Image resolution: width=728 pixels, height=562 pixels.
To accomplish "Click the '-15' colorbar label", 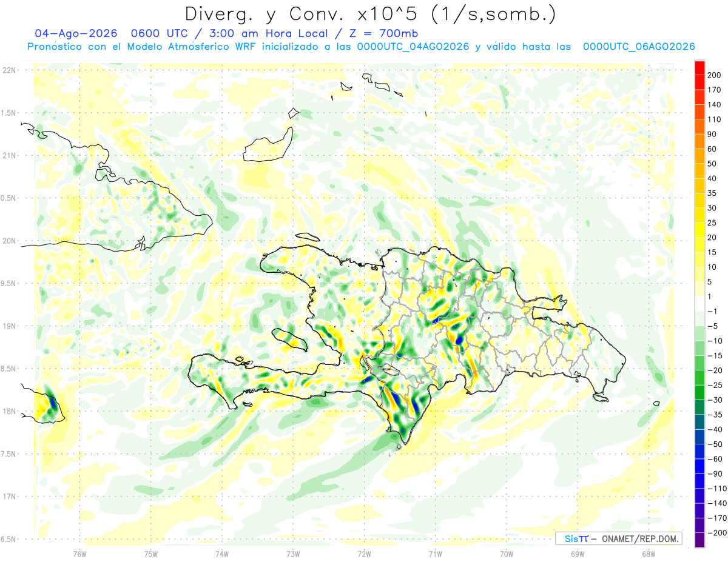I will click(715, 355).
